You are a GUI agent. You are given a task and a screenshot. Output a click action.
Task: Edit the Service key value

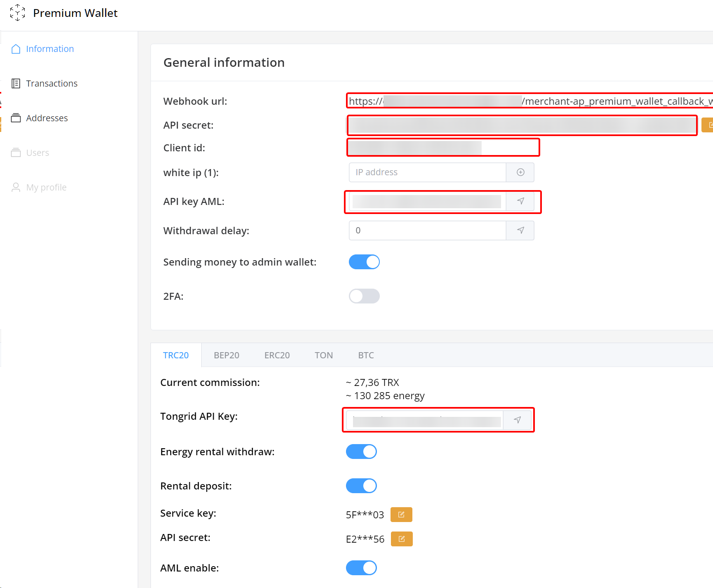401,515
